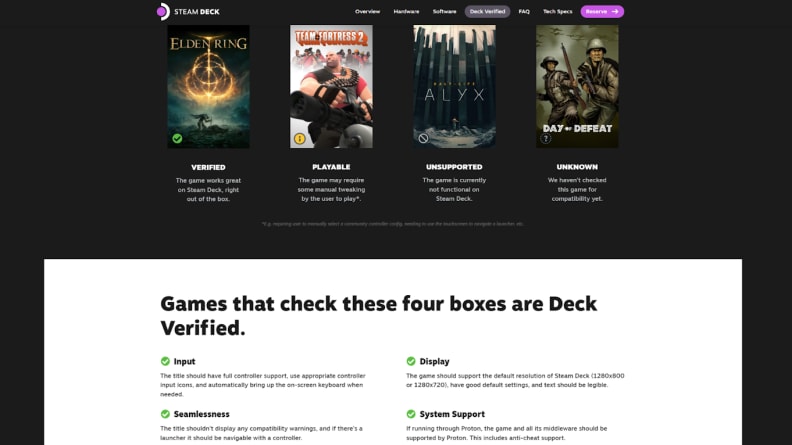792x445 pixels.
Task: Click green check icon beside Input
Action: pyautogui.click(x=165, y=361)
